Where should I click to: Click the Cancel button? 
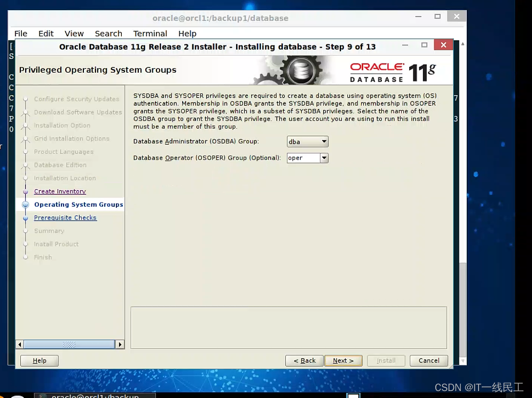(429, 361)
